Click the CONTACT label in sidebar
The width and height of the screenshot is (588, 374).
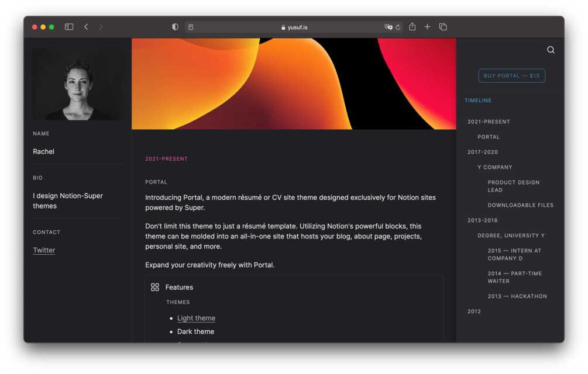[x=46, y=232]
